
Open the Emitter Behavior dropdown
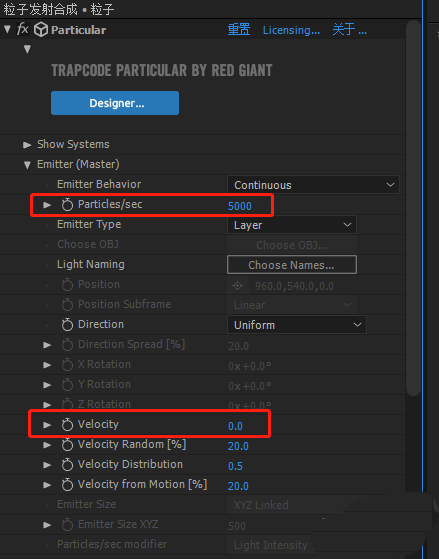point(313,185)
